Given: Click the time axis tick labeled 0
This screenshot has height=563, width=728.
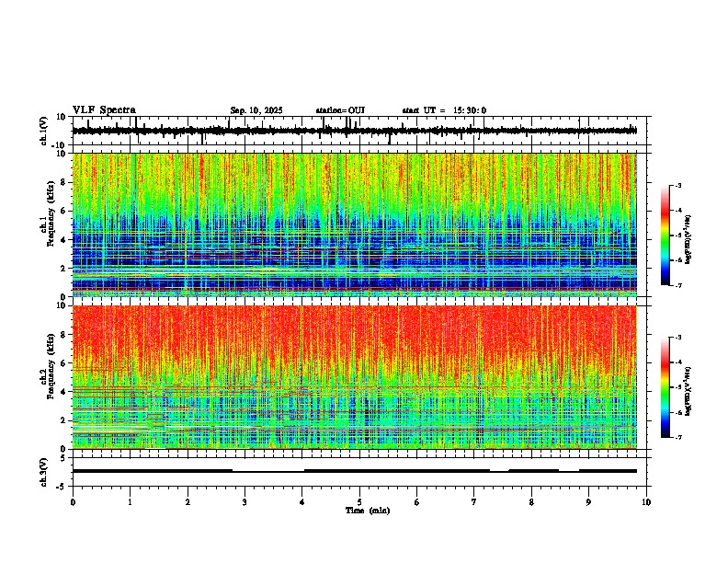Looking at the screenshot, I should [73, 502].
